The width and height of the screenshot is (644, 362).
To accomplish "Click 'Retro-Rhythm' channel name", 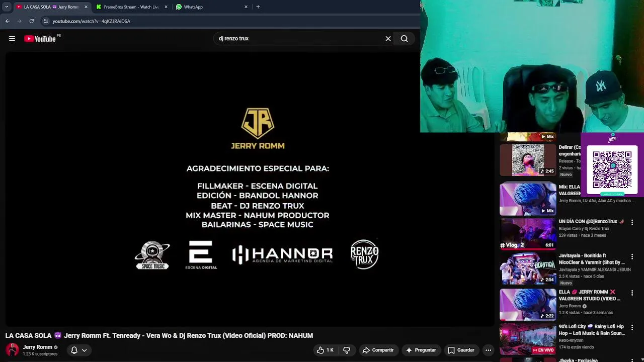I will click(571, 340).
